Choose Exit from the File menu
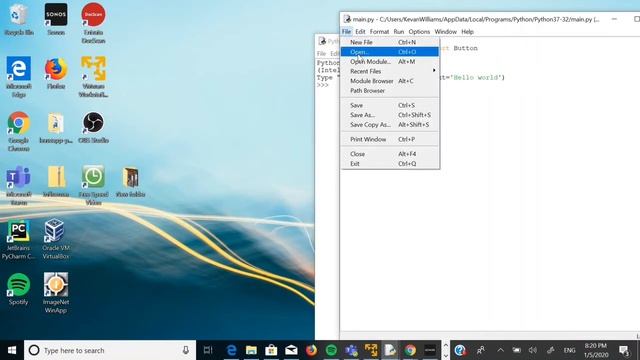640x360 pixels. pos(390,164)
